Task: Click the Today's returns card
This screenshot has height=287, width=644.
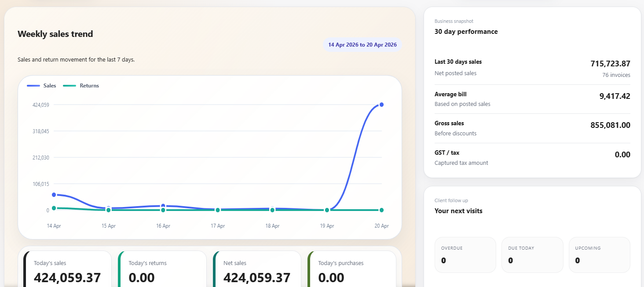Action: pos(162,269)
